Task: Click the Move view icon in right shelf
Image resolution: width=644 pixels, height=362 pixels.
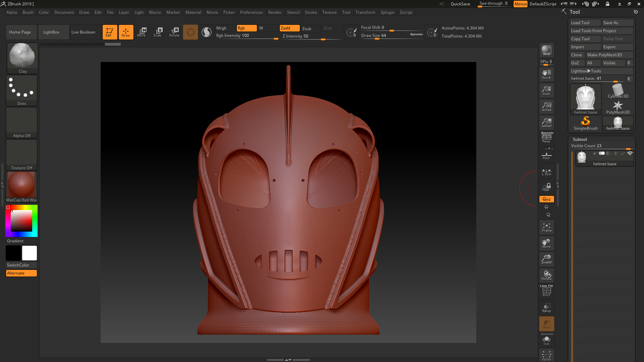Action: tap(546, 243)
